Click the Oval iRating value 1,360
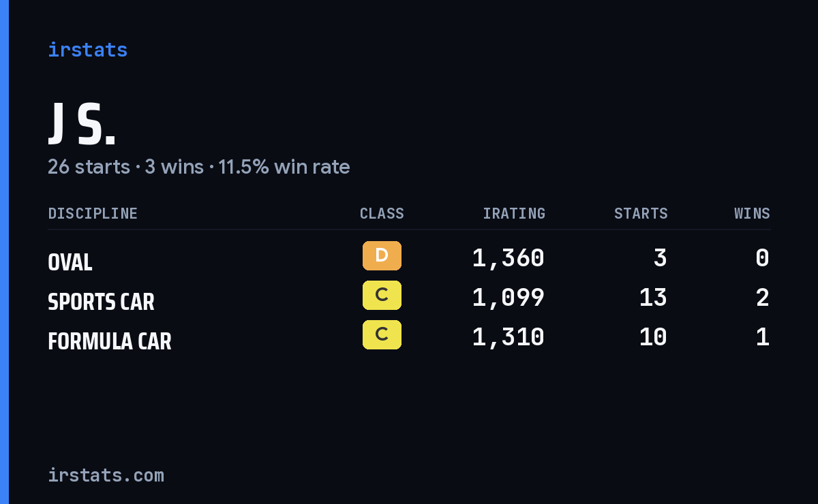The height and width of the screenshot is (504, 818). coord(509,258)
